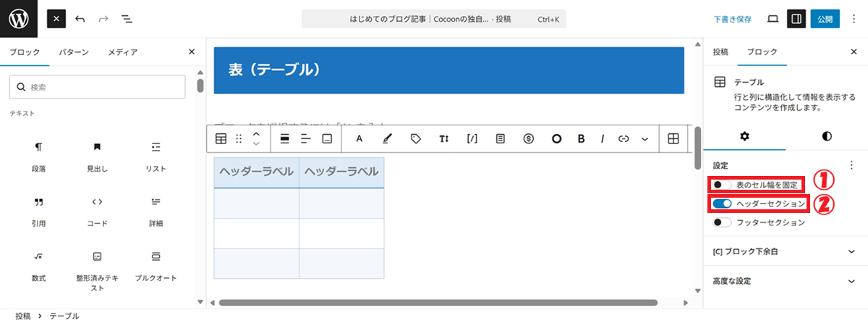
Task: Click the 公開 publish button
Action: 825,19
